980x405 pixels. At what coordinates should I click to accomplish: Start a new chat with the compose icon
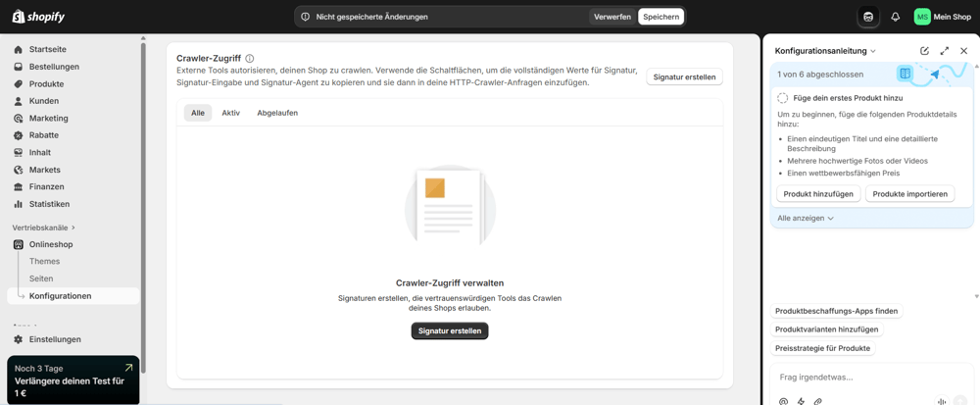coord(924,51)
